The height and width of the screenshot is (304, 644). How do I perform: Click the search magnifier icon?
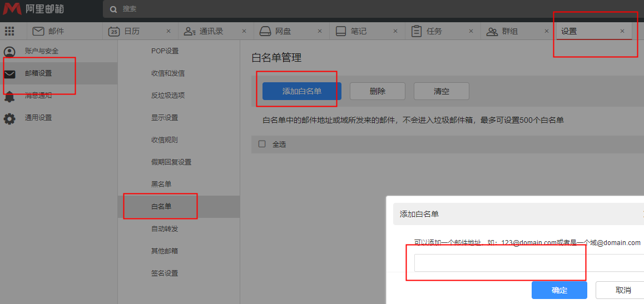tap(113, 9)
